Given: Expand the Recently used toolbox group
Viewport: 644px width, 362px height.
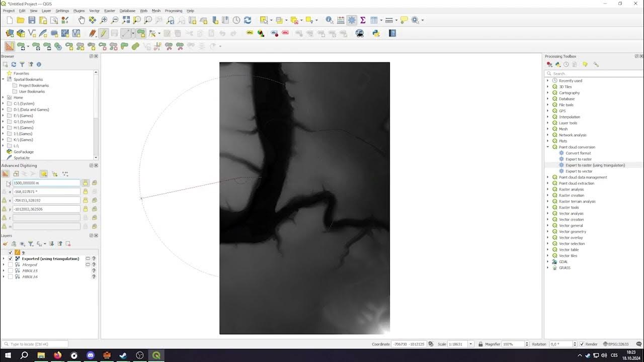Looking at the screenshot, I should point(548,80).
